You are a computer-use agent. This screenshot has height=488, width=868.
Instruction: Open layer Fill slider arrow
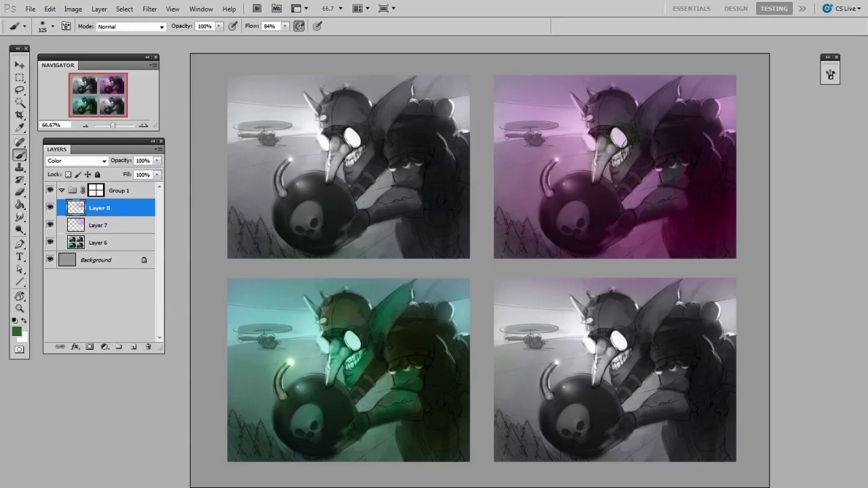[157, 174]
